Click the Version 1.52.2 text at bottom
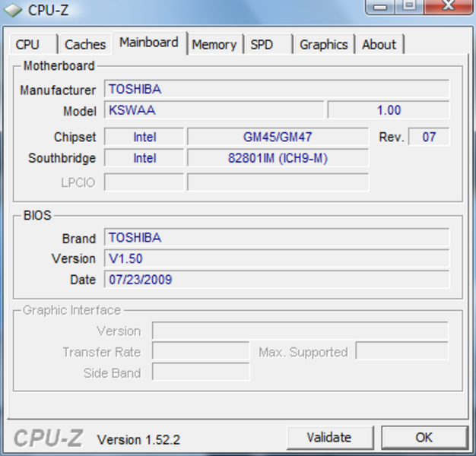 tap(138, 439)
